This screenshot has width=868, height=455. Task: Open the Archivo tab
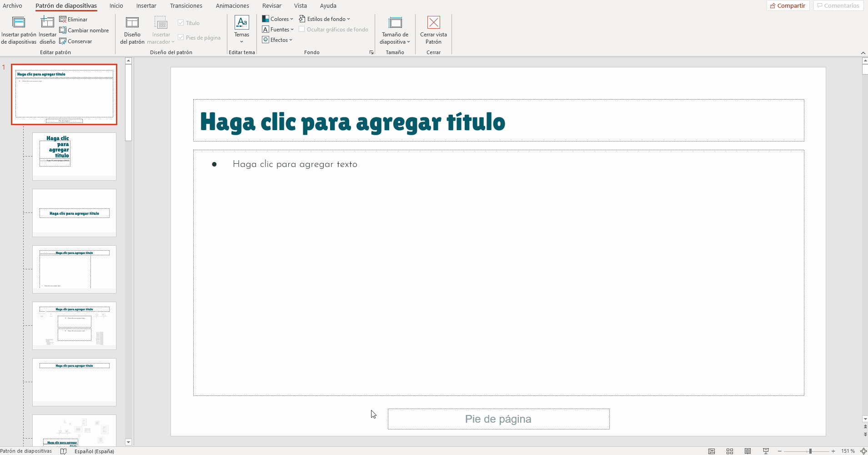[12, 5]
